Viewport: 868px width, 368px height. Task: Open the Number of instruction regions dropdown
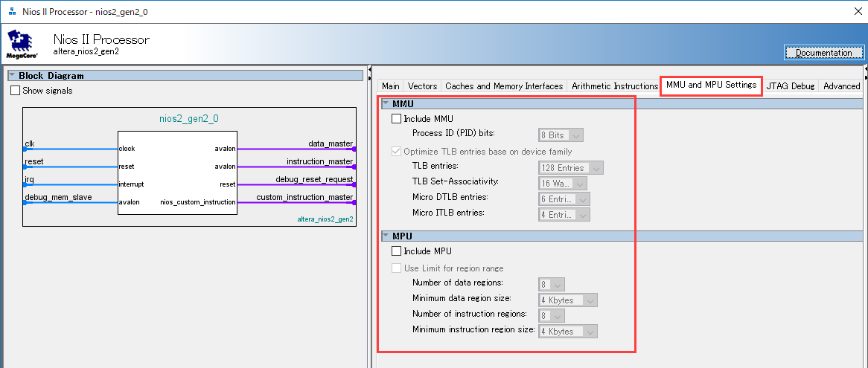pyautogui.click(x=552, y=316)
